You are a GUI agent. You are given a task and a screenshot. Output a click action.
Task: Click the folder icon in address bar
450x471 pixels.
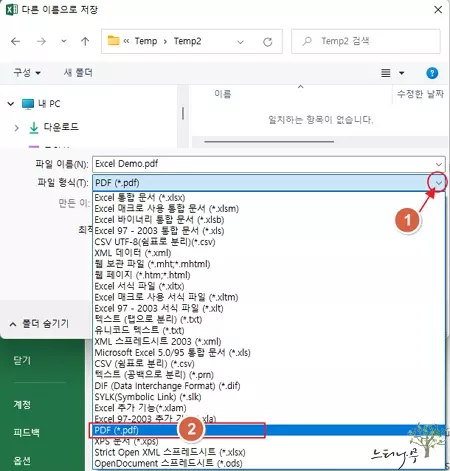coord(113,41)
